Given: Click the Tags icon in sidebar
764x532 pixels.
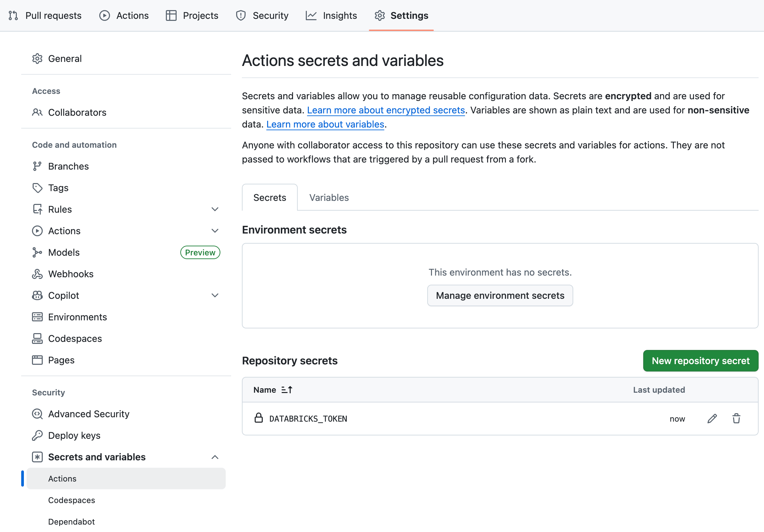Looking at the screenshot, I should click(x=37, y=188).
